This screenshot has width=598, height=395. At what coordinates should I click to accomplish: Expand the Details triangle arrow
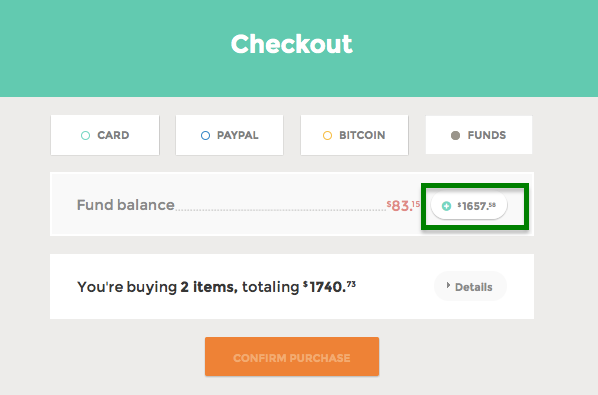click(448, 285)
